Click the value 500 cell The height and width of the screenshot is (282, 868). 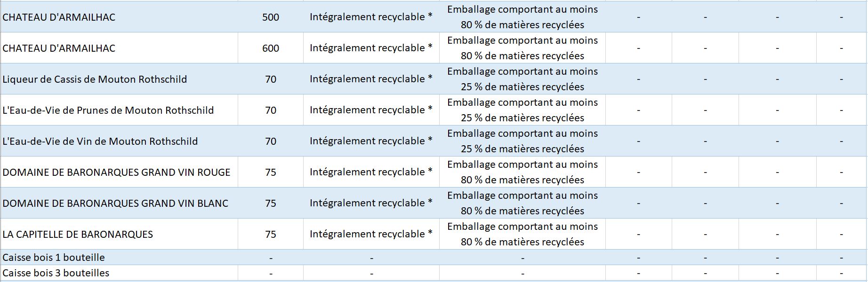coord(271,17)
